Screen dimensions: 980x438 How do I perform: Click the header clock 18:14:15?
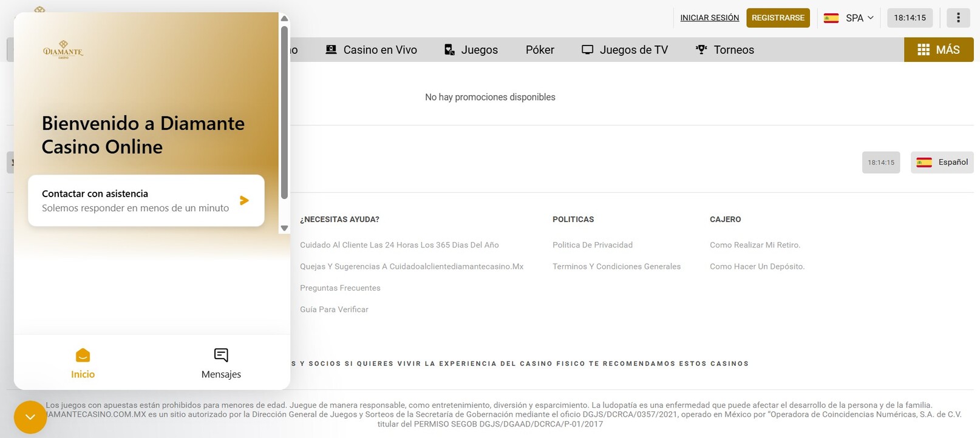click(910, 18)
